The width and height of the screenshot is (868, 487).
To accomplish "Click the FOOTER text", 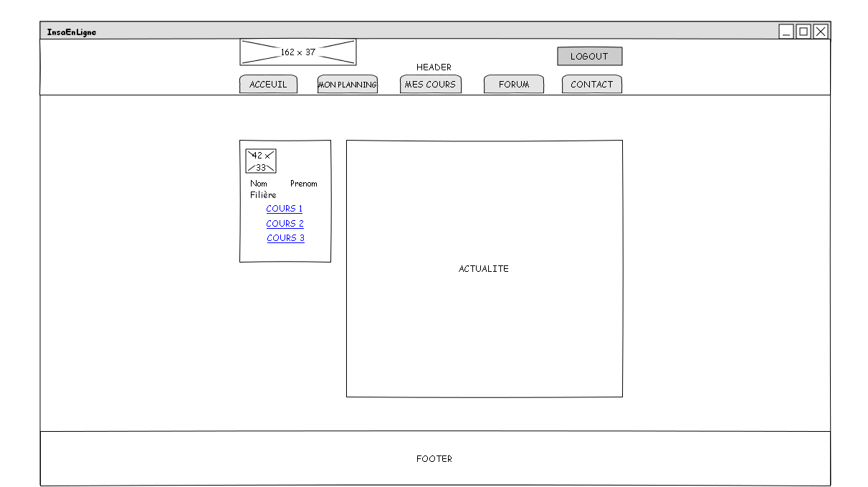I will [x=434, y=459].
